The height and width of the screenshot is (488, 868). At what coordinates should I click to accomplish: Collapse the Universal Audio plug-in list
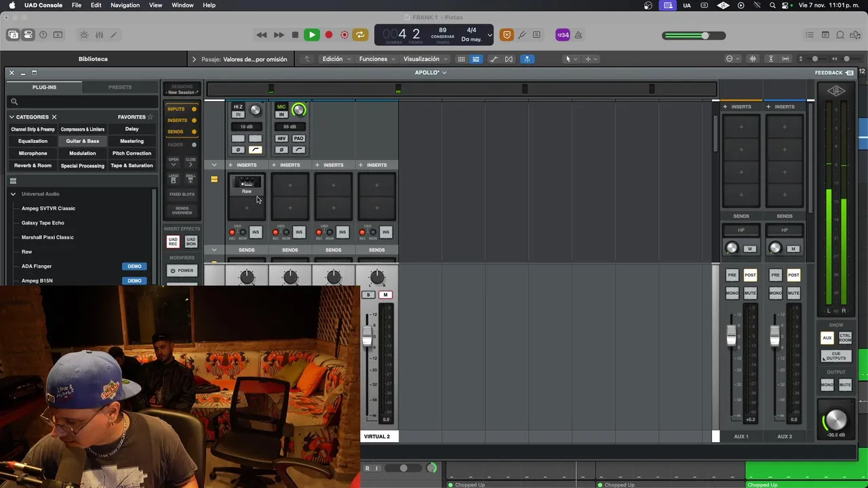coord(13,194)
